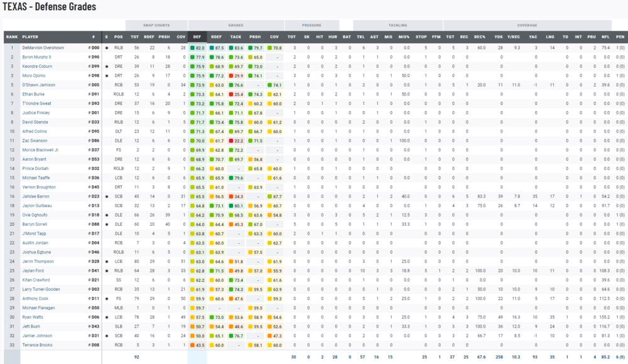This screenshot has height=364, width=628.
Task: Click starter star in Anthony Cook row
Action: coord(107,299)
